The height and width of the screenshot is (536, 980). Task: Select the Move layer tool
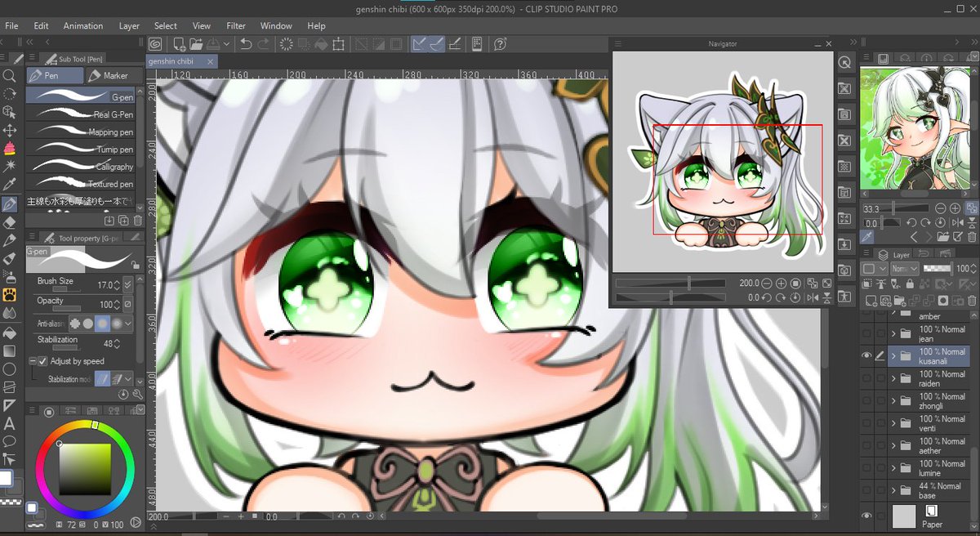9,130
